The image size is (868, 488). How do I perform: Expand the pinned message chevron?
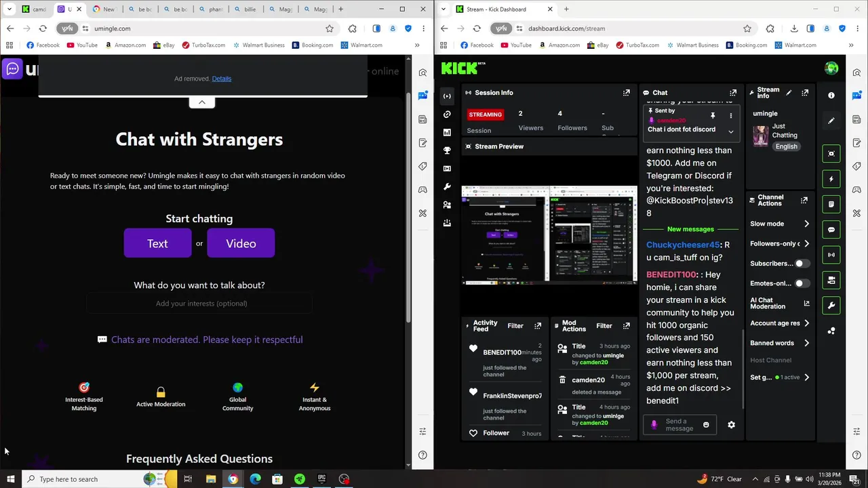[730, 131]
